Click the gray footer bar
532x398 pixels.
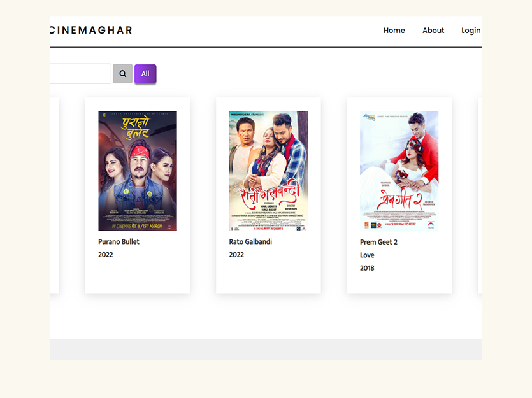pyautogui.click(x=266, y=350)
